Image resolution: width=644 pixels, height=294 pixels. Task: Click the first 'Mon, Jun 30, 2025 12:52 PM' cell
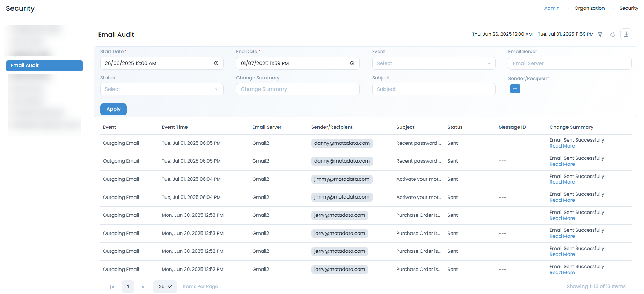(192, 251)
